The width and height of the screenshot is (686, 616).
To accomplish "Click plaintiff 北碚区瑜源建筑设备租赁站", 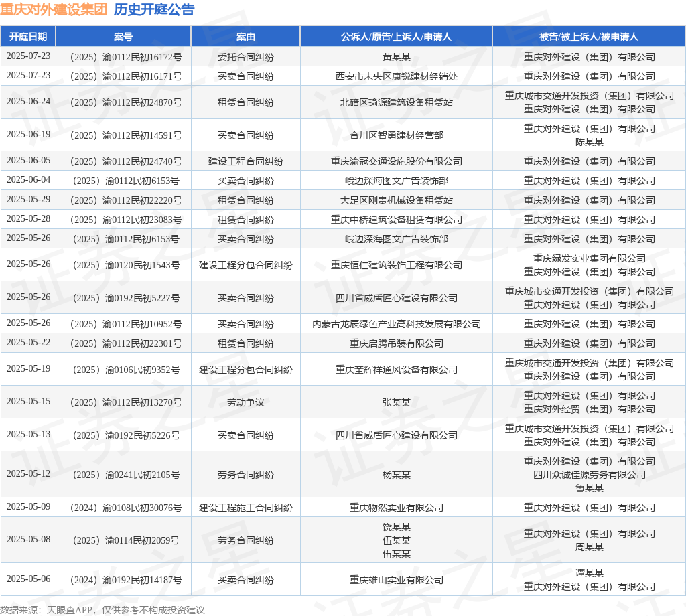I will tap(397, 102).
